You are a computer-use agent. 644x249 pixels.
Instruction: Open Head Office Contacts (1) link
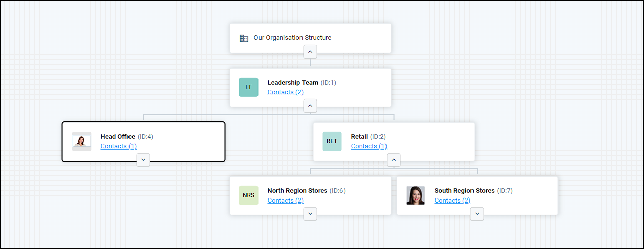[118, 146]
